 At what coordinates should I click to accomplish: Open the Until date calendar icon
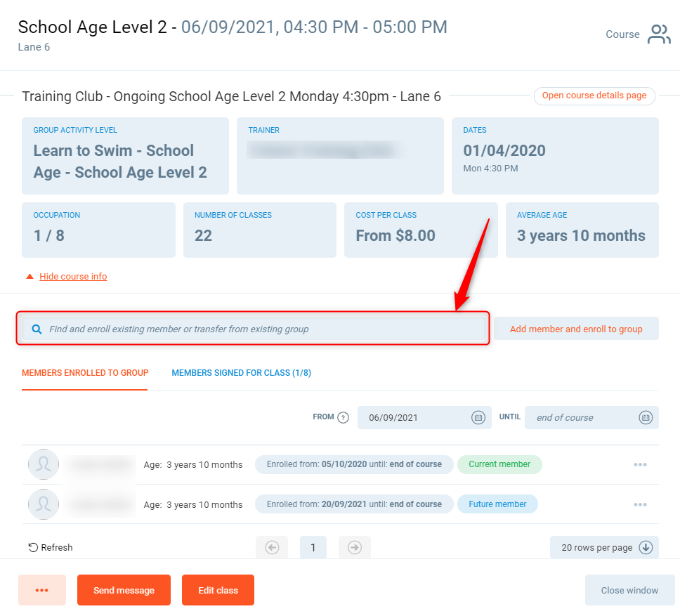coord(646,417)
